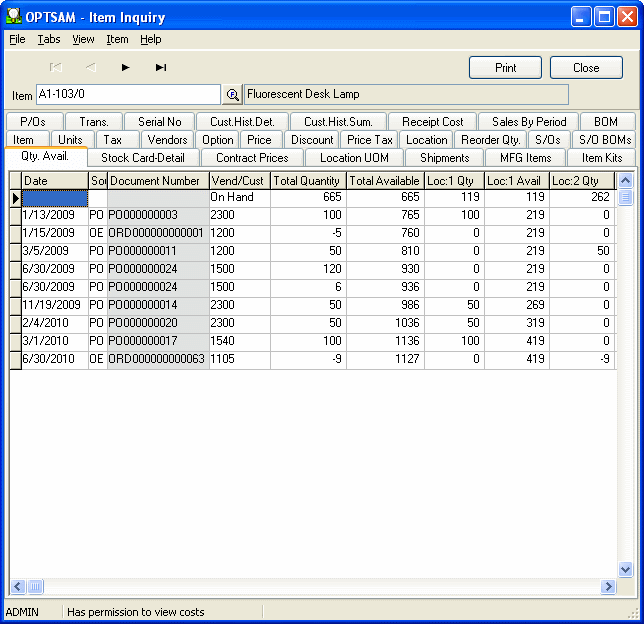Click the Item number input field

pos(128,95)
